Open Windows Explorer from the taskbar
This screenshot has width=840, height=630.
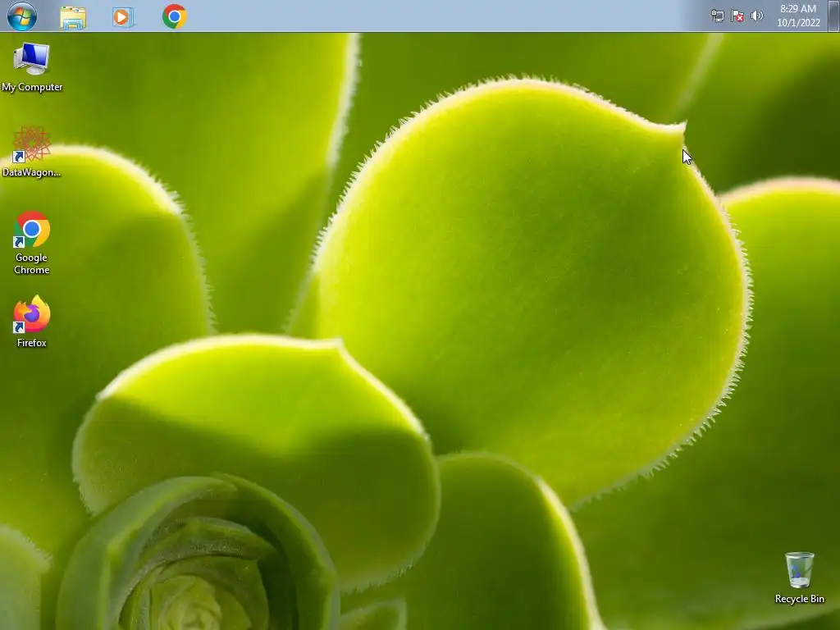[73, 17]
